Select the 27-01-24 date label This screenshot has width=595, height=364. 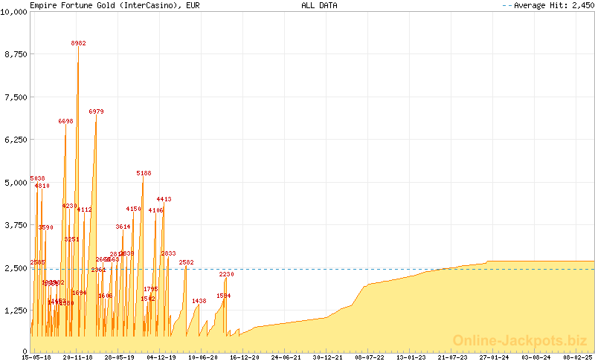tap(494, 357)
